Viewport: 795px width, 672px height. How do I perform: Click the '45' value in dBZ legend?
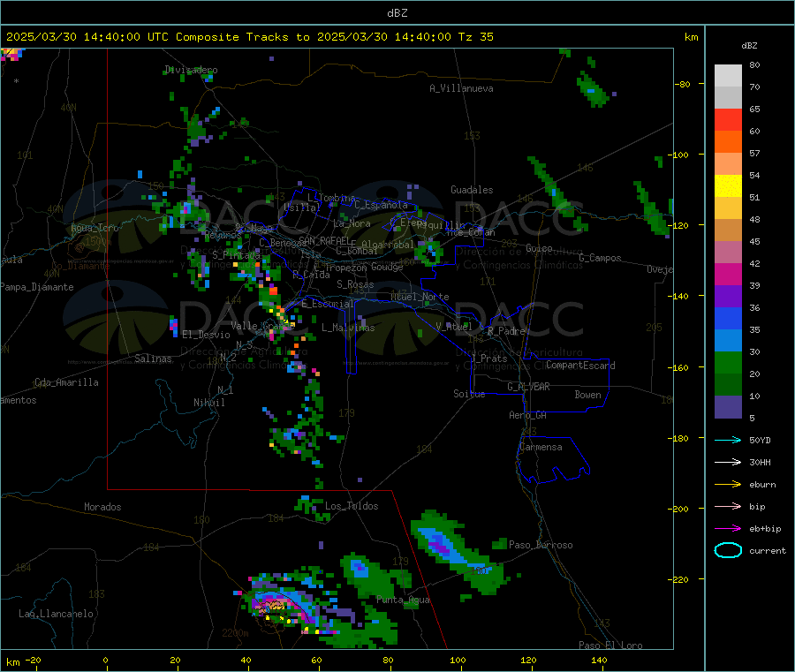tap(754, 241)
